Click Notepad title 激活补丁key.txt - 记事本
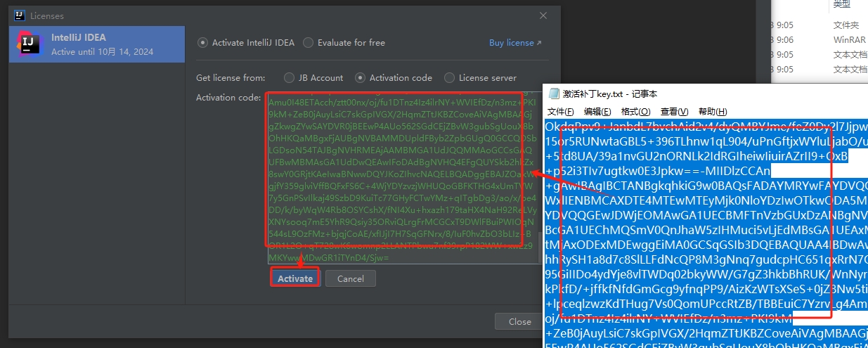The image size is (868, 348). pos(610,94)
